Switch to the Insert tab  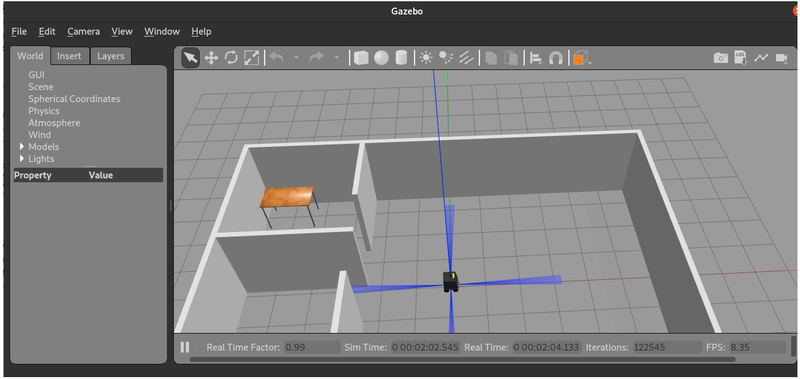(69, 56)
